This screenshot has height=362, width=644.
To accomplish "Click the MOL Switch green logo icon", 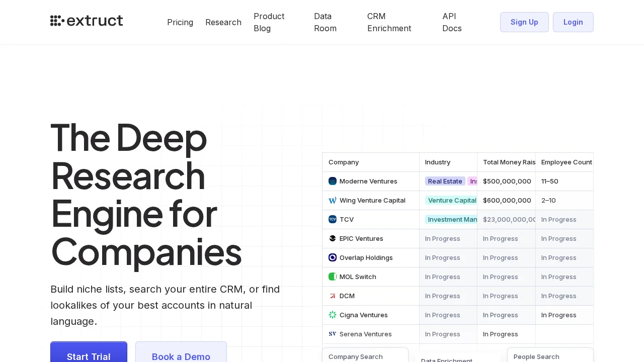I will (x=333, y=277).
